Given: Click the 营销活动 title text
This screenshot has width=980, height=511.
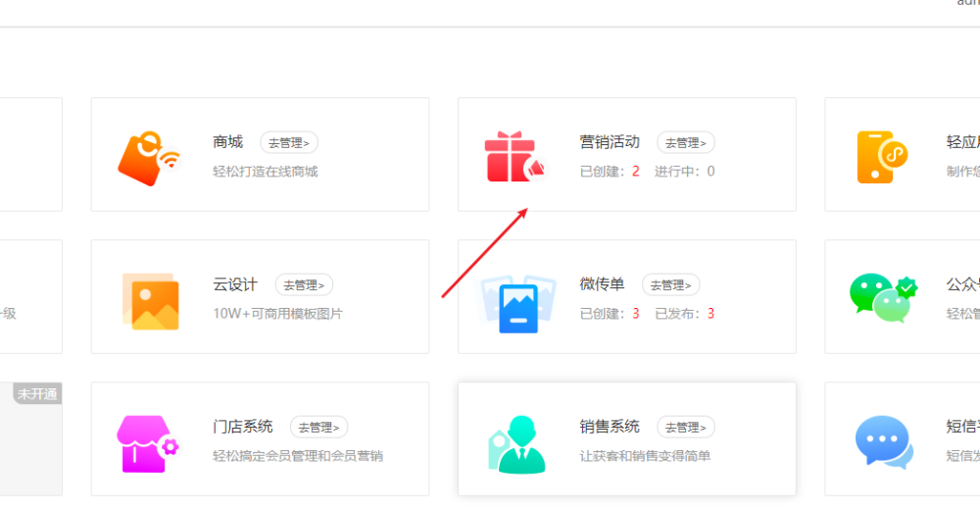Looking at the screenshot, I should click(610, 142).
